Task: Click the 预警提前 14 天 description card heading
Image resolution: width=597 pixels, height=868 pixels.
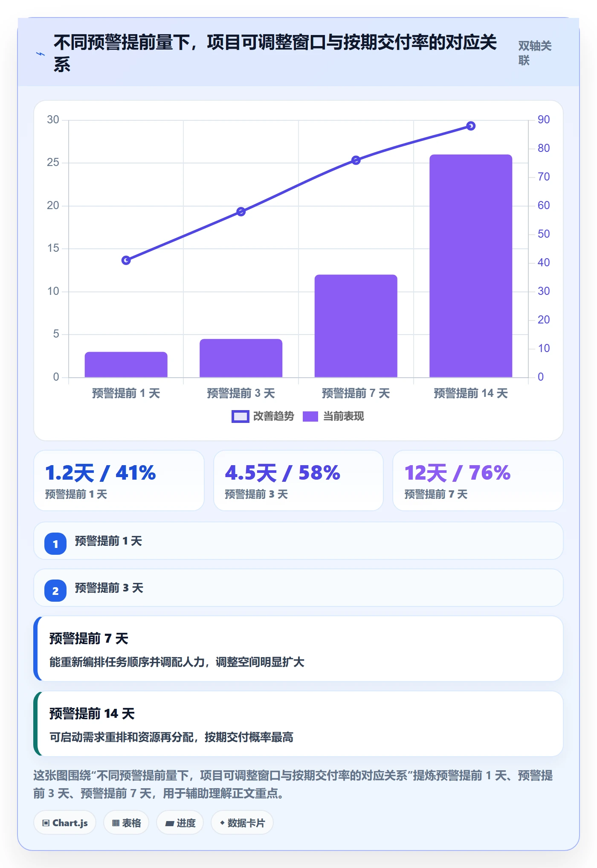Action: tap(92, 714)
